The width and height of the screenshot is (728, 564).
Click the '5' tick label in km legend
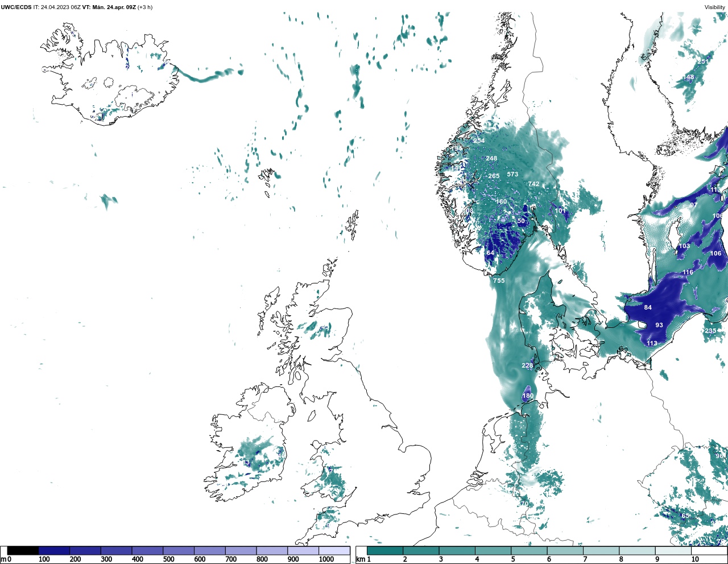pyautogui.click(x=513, y=559)
